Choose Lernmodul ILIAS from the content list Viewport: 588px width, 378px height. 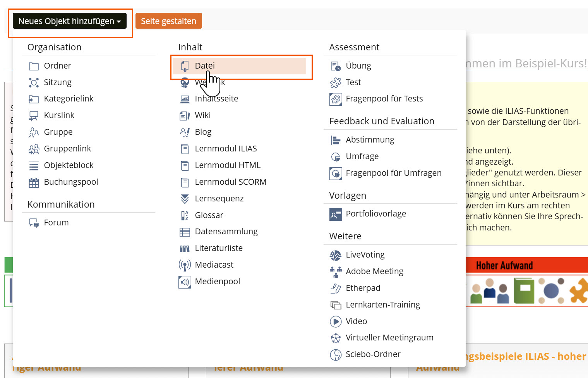coord(226,148)
